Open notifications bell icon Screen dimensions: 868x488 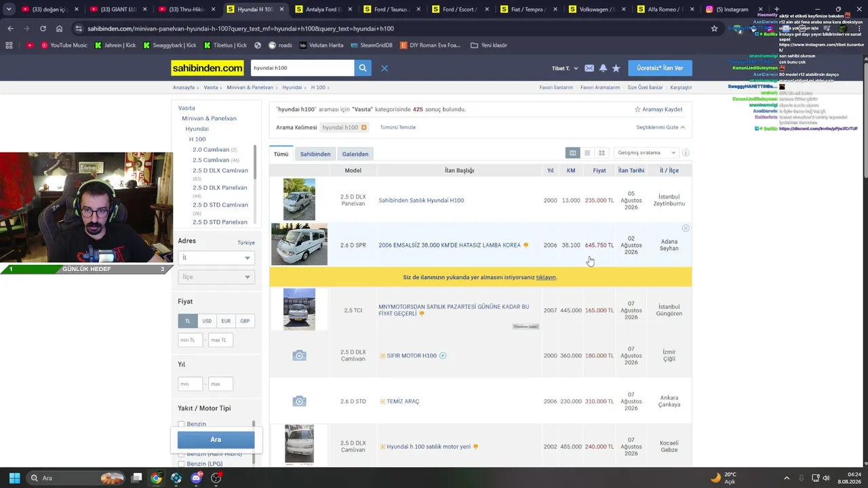coord(603,68)
